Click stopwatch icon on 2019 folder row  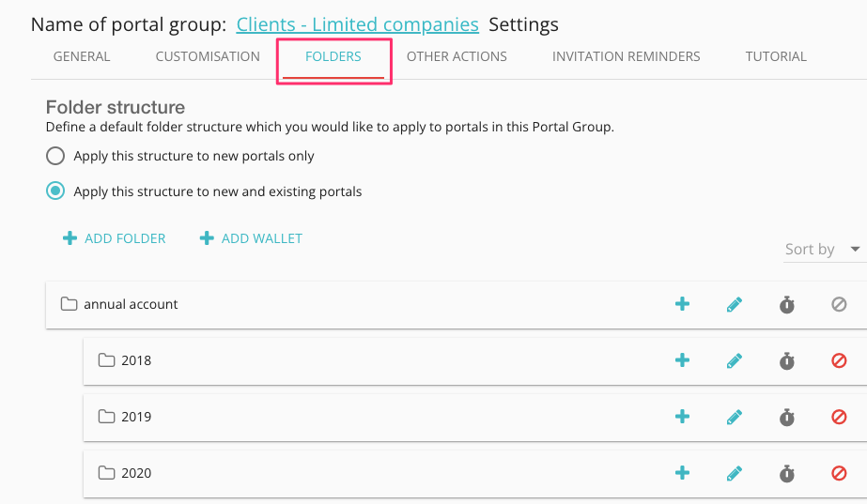click(787, 417)
